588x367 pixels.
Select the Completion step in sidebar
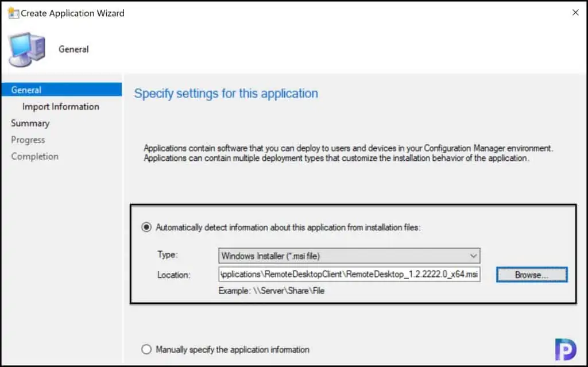coord(34,156)
